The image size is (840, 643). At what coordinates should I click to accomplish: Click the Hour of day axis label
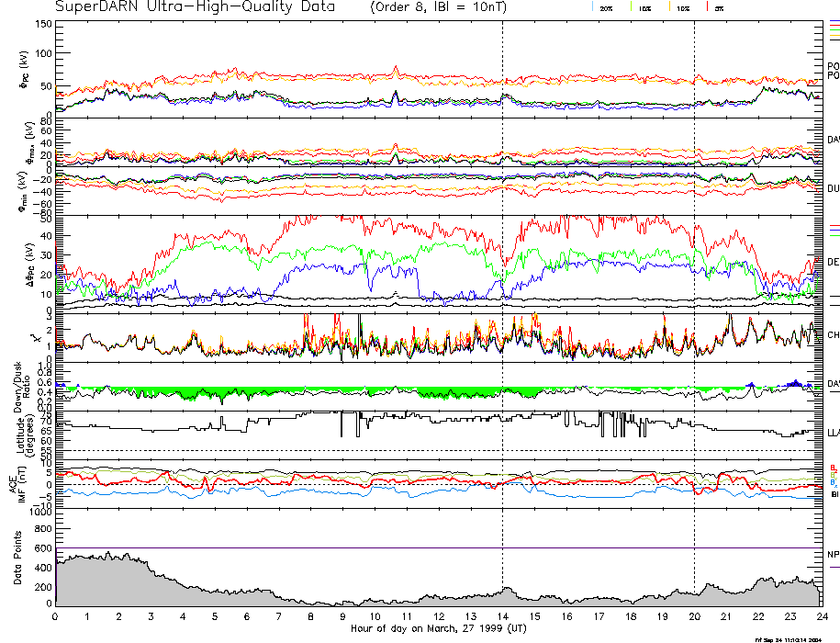[438, 629]
